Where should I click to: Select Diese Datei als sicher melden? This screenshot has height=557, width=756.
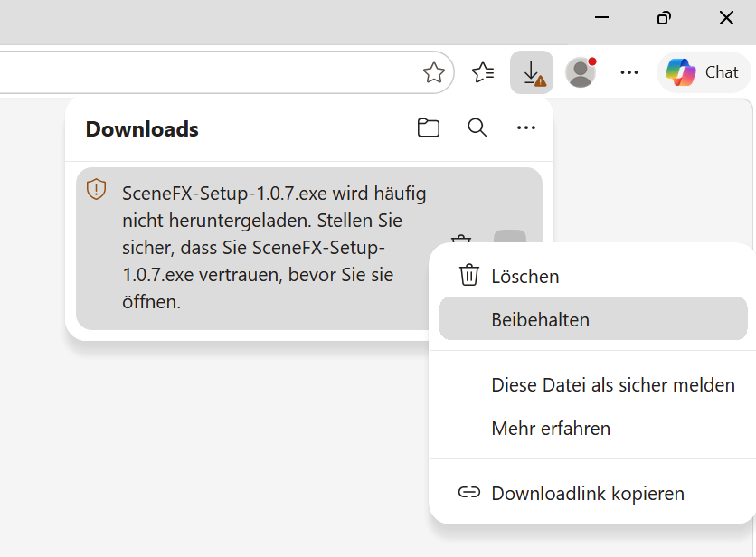click(593, 385)
